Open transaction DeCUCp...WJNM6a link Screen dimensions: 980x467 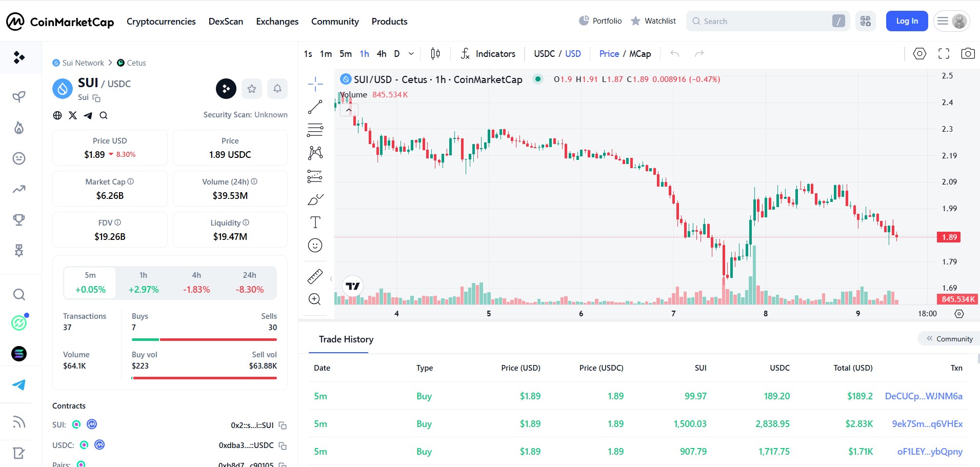click(x=923, y=396)
